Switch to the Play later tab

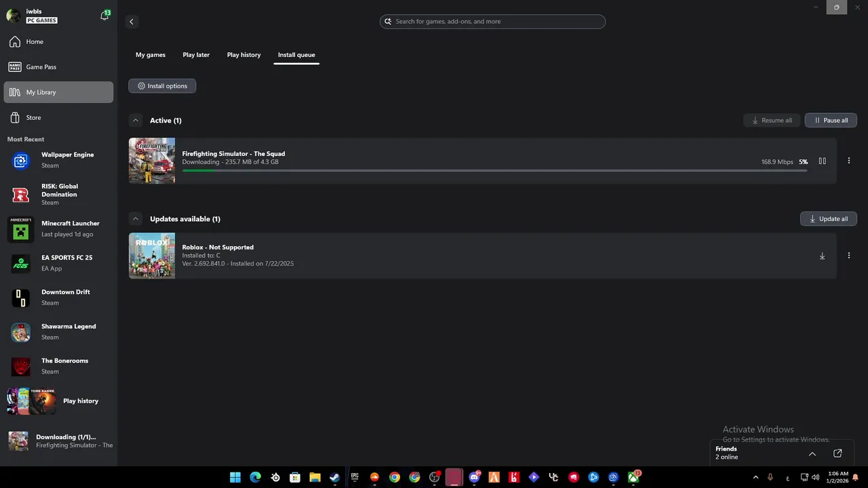click(196, 55)
